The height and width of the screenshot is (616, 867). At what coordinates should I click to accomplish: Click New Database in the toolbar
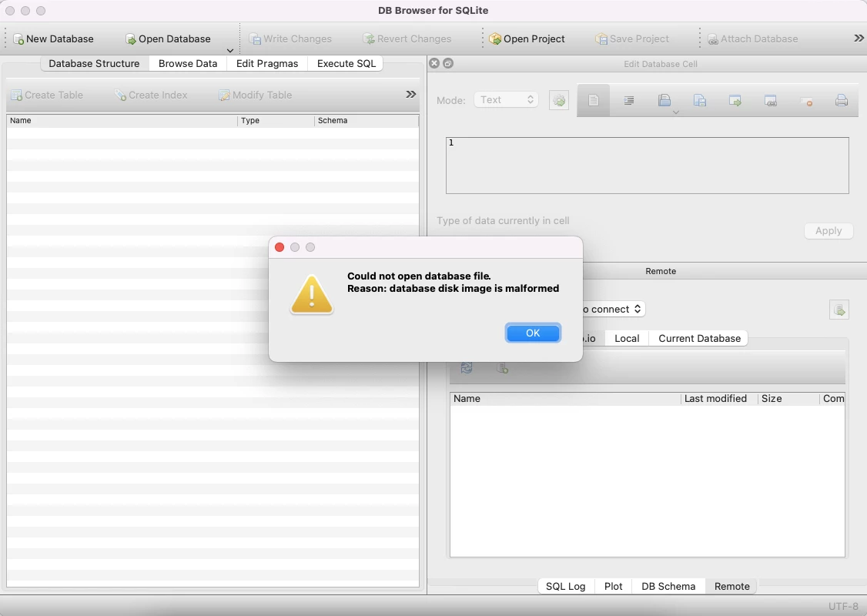pos(53,38)
